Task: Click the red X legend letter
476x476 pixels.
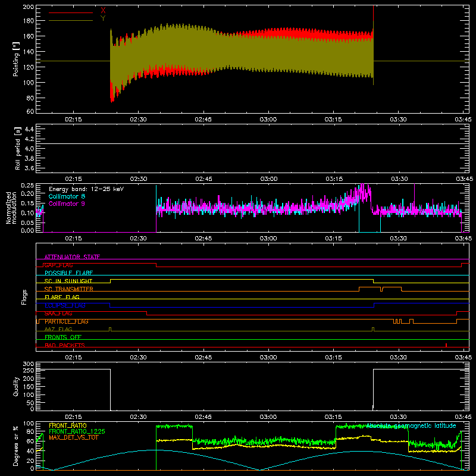Action: (103, 11)
